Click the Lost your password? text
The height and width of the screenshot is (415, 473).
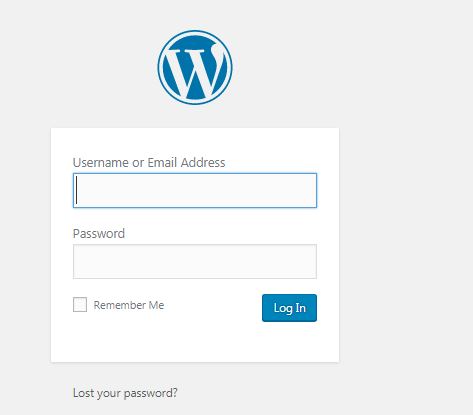tap(125, 393)
